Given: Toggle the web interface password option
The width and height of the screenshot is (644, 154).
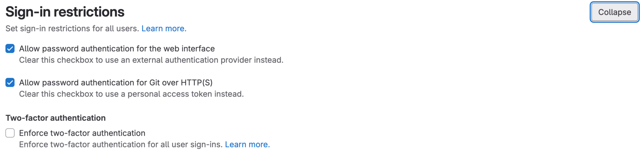Looking at the screenshot, I should click(10, 49).
